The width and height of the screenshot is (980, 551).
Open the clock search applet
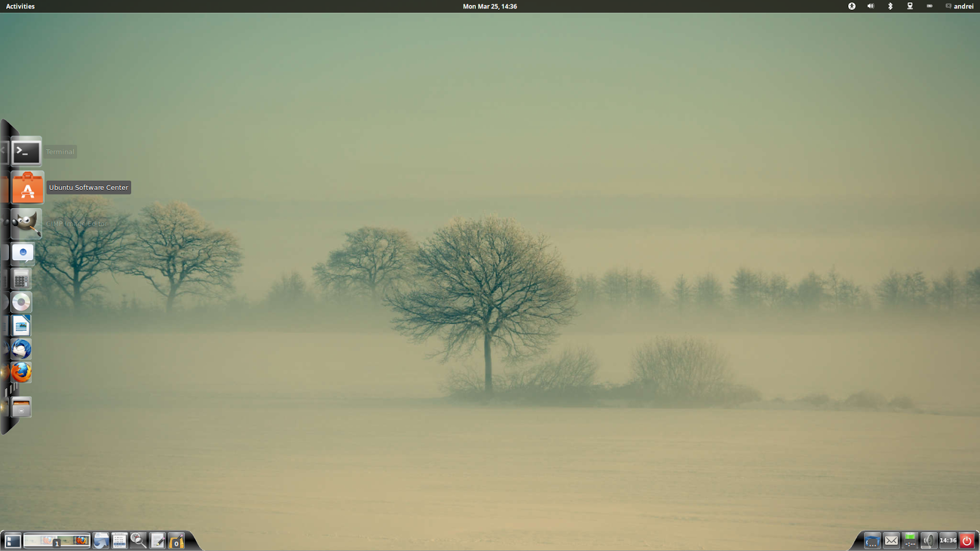138,541
